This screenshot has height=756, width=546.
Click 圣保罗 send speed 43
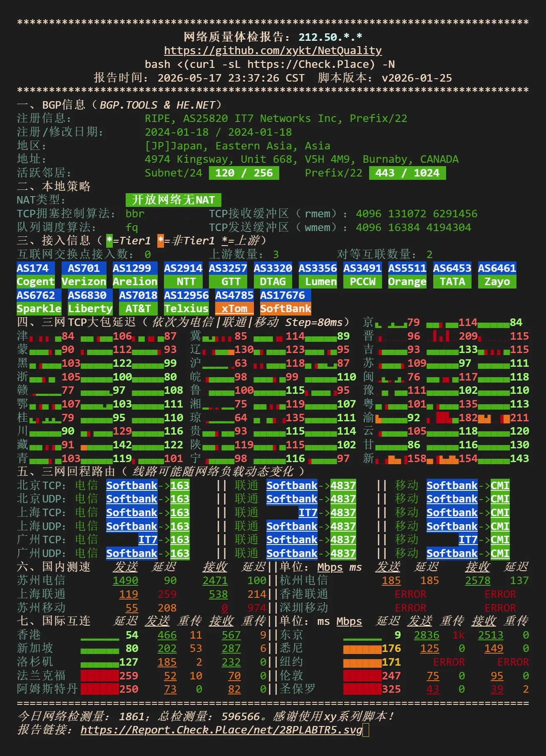[433, 689]
